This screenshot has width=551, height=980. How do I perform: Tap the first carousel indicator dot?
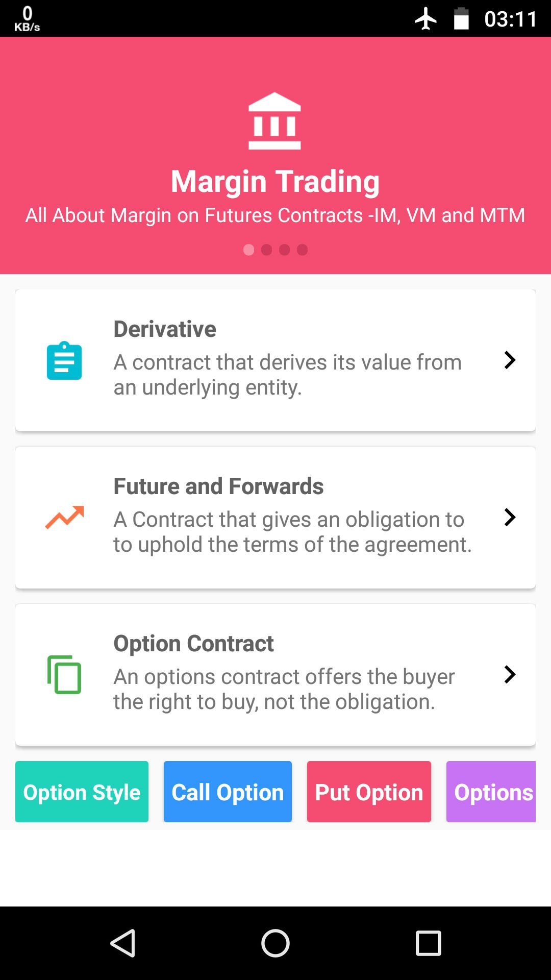pos(248,250)
